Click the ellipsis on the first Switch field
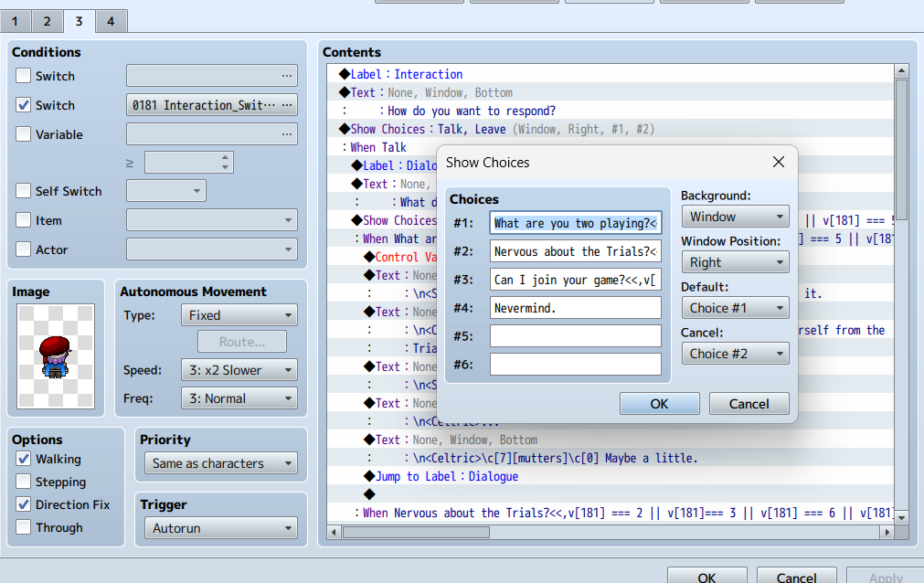Viewport: 924px width, 583px height. 288,76
